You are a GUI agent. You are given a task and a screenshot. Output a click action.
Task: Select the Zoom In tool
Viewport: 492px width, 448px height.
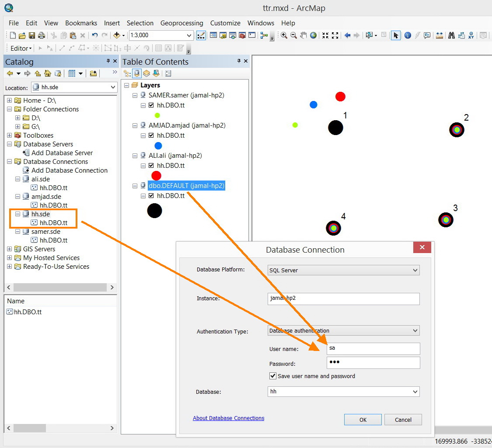(x=284, y=35)
